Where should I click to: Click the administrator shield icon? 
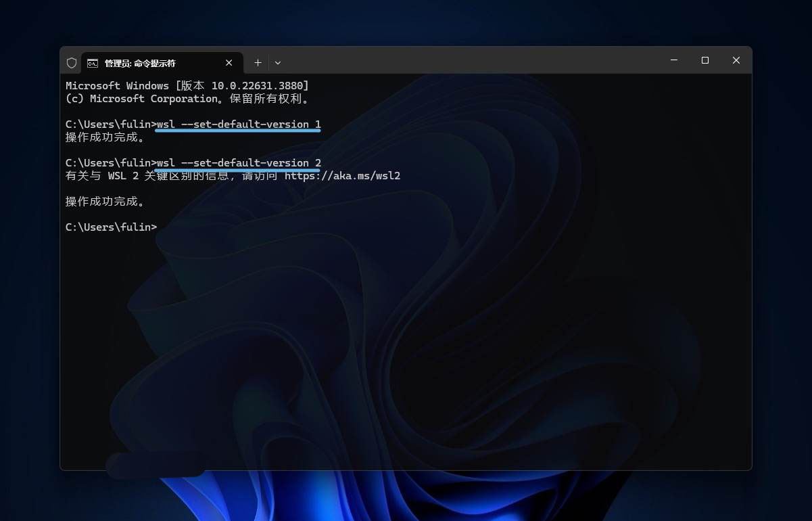click(72, 62)
